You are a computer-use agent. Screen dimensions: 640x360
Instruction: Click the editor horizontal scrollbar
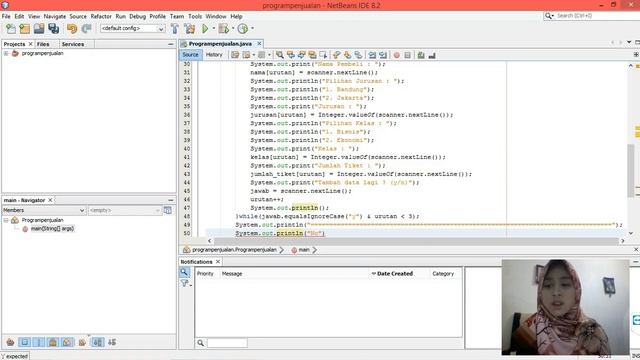pyautogui.click(x=416, y=241)
